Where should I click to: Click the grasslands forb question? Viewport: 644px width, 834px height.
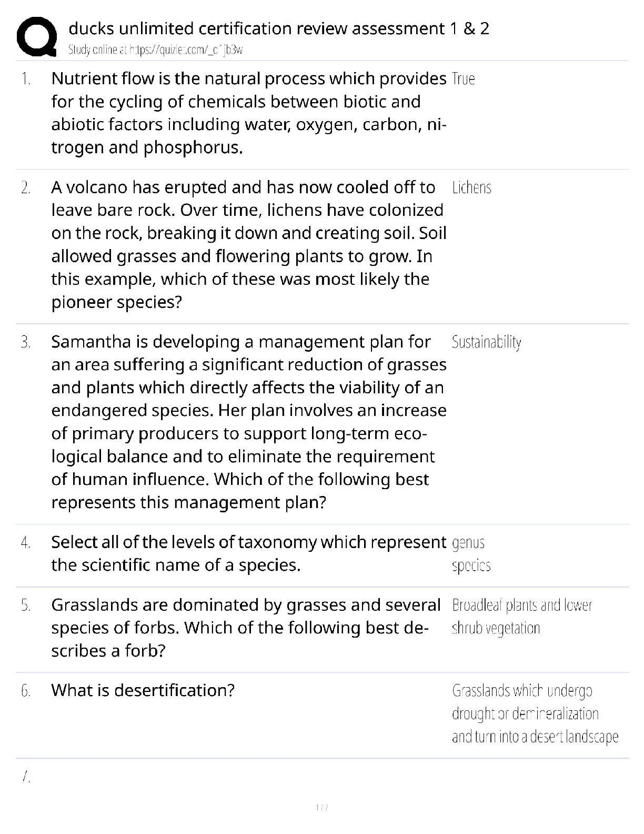pos(245,628)
